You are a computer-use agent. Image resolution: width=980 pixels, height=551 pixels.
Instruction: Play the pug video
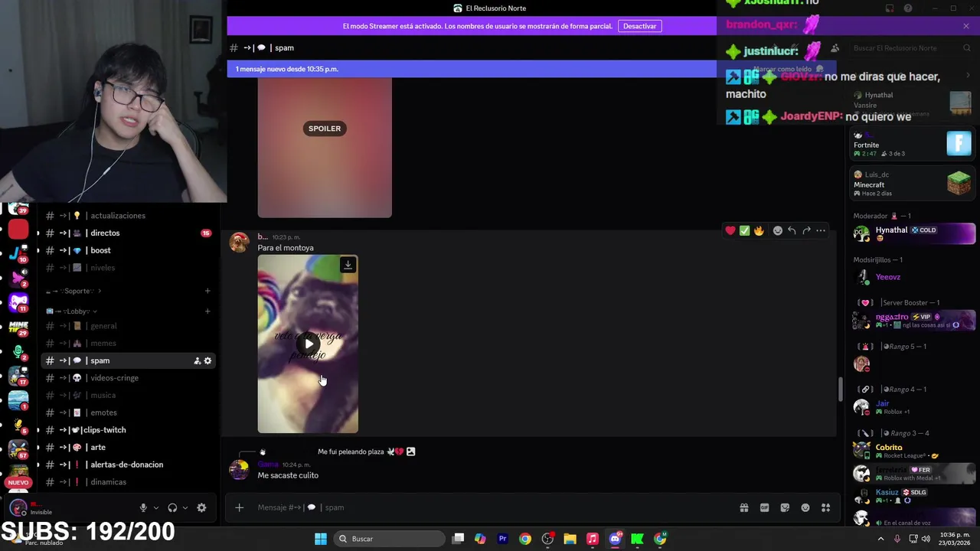coord(308,344)
